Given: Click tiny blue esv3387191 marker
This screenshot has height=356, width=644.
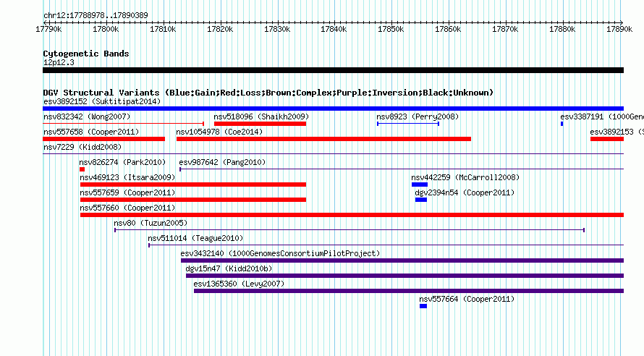Looking at the screenshot, I should (x=562, y=124).
